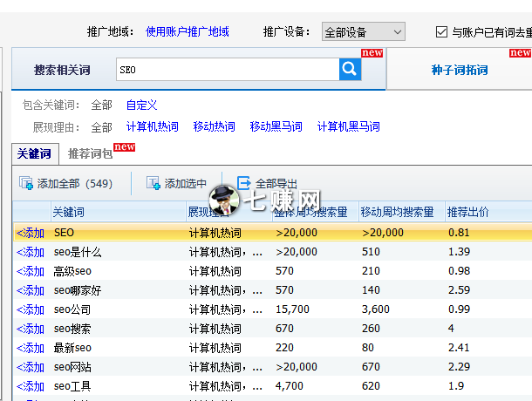Screen dimensions: 532x401
Task: Click <添加 for seo工具 row
Action: tap(31, 386)
